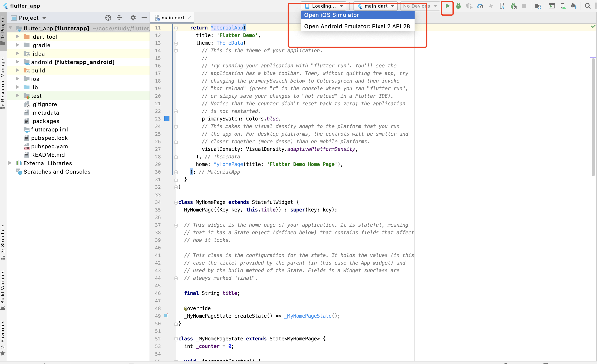Image resolution: width=597 pixels, height=364 pixels.
Task: Open Project Structure folder icon
Action: pos(538,6)
